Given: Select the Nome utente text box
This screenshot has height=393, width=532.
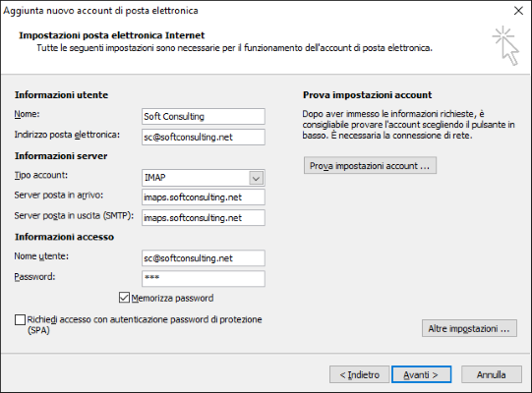Looking at the screenshot, I should click(x=204, y=258).
